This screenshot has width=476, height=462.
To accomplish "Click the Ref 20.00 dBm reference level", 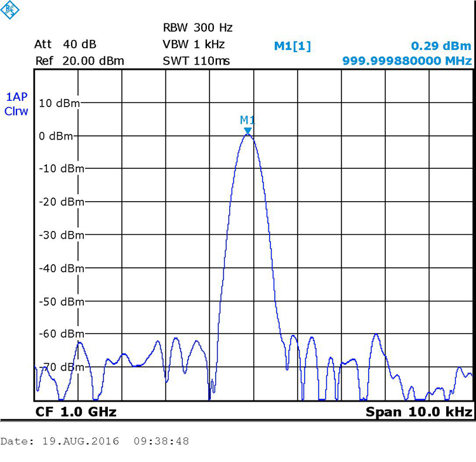I will click(x=79, y=61).
